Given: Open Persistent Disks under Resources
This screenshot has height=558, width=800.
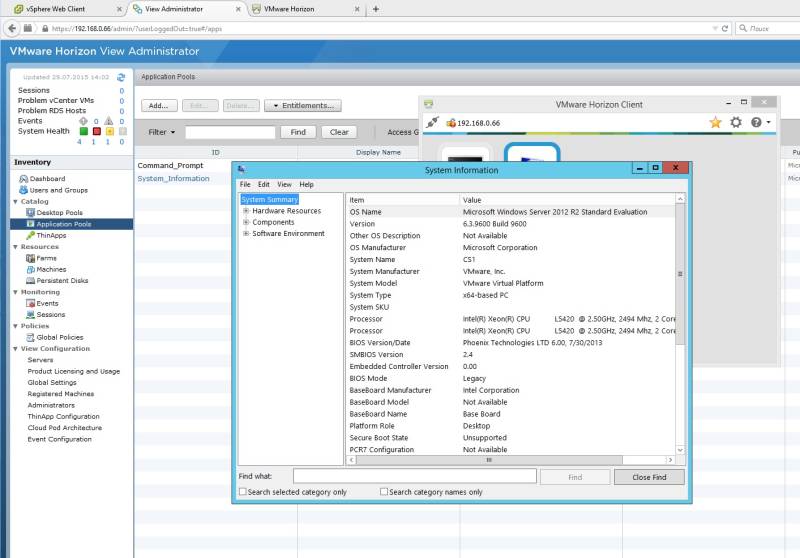Looking at the screenshot, I should click(62, 281).
